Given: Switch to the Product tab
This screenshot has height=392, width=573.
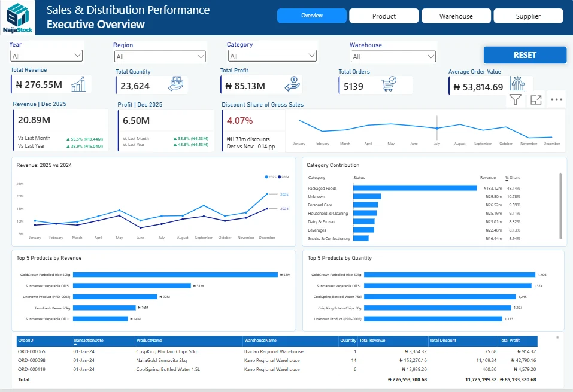Looking at the screenshot, I should (384, 16).
